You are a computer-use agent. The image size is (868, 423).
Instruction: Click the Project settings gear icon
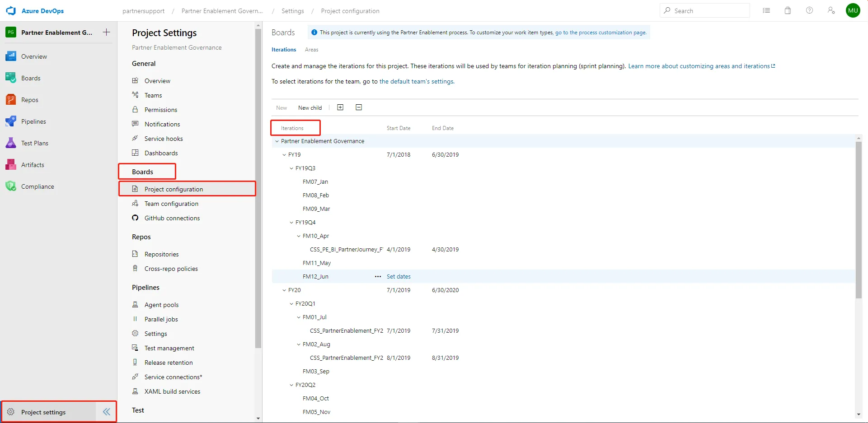[11, 412]
